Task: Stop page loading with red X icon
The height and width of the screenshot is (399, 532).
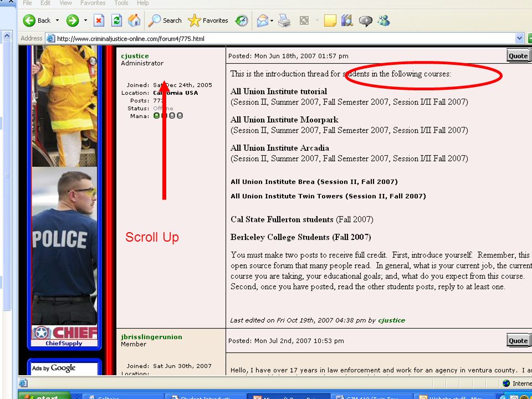Action: click(x=99, y=21)
